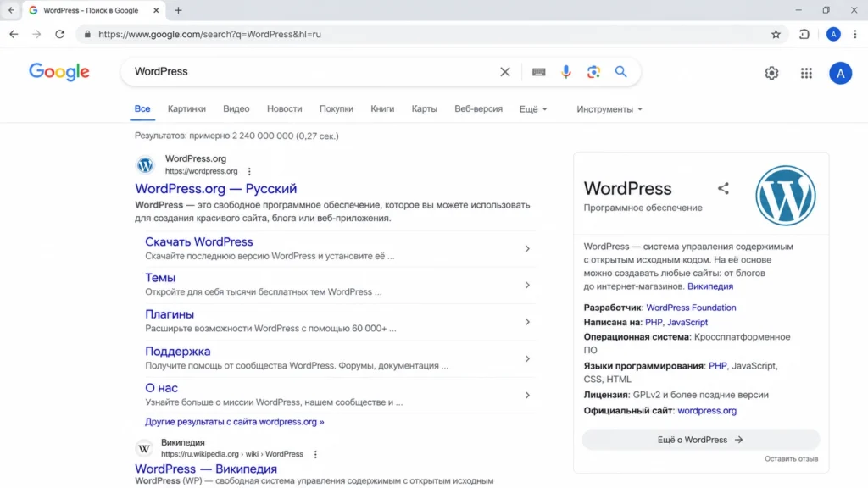Open the on-screen keyboard input tool
The height and width of the screenshot is (488, 868).
[538, 72]
